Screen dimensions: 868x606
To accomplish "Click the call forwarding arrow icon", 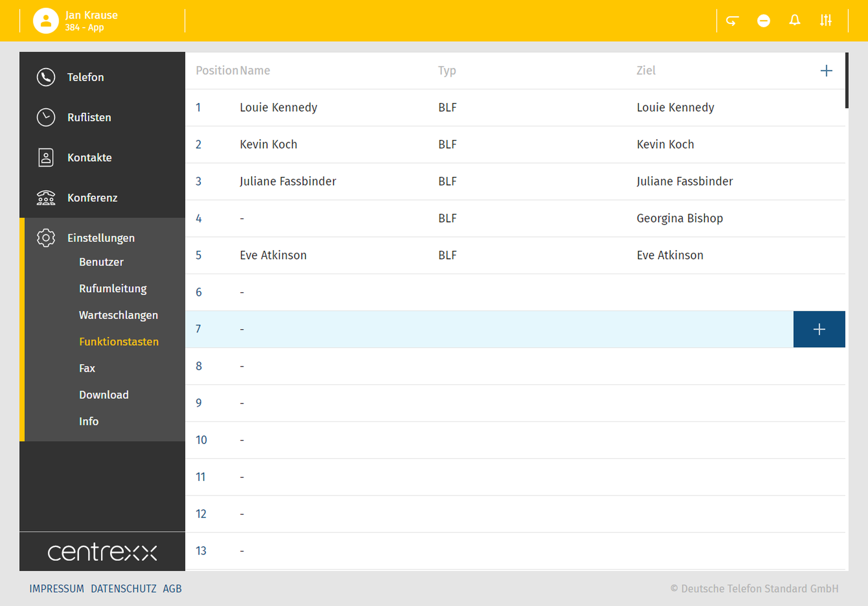I will 732,20.
